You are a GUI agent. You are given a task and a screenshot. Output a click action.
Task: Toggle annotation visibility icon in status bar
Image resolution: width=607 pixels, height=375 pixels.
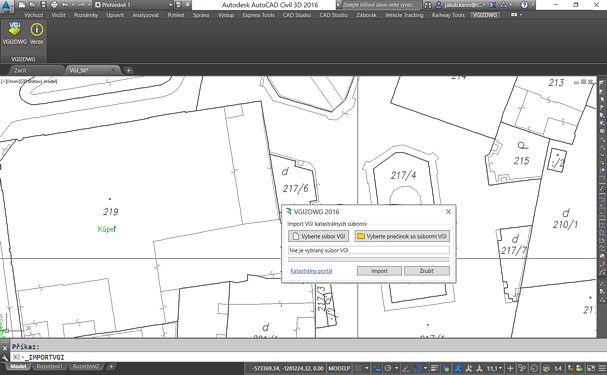[x=457, y=368]
